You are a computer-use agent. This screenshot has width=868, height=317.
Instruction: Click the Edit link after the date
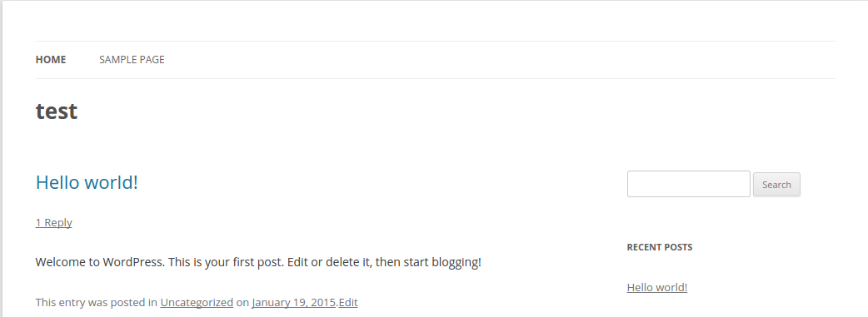348,303
